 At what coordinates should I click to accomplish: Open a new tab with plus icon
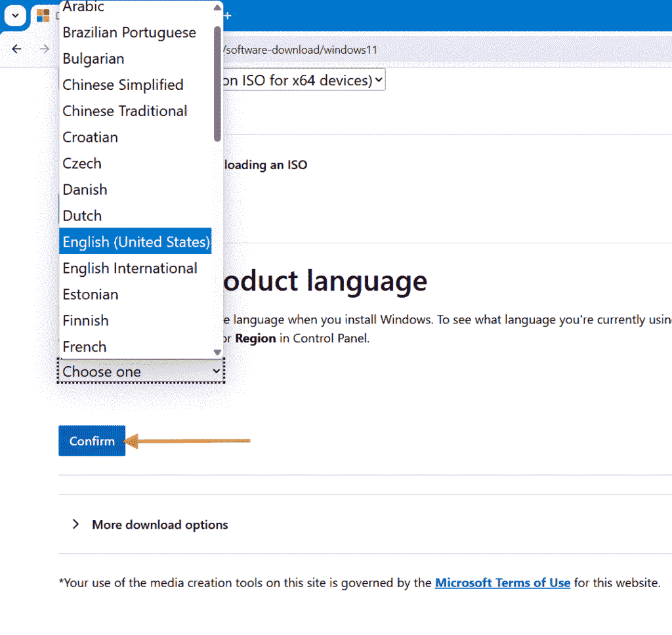228,16
